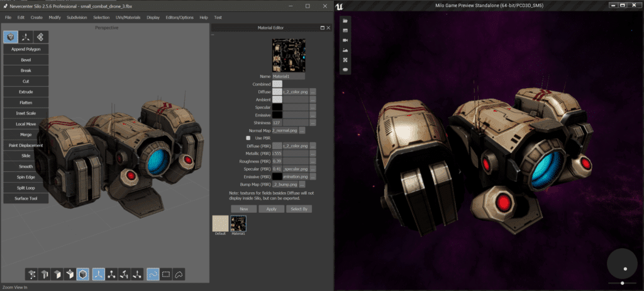Click the fullscreen arrows icon in Milo preview
644x291 pixels.
pos(345,60)
